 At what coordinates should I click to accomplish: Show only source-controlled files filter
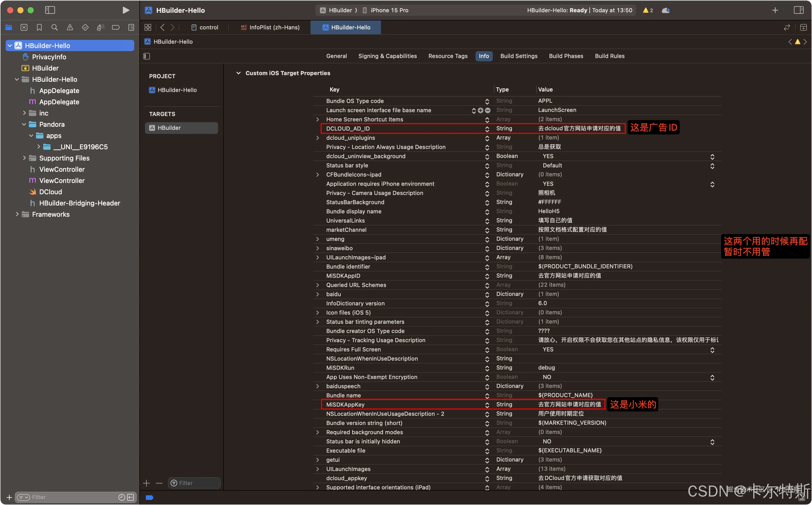(131, 497)
